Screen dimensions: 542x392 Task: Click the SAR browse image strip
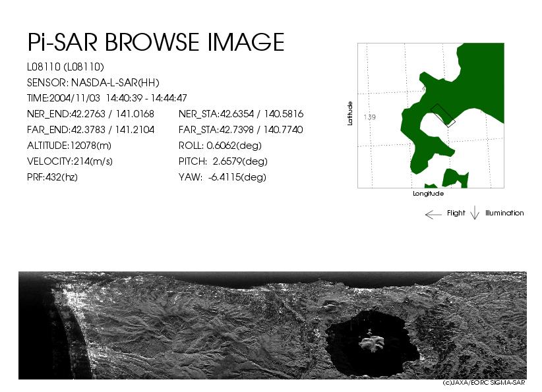click(x=272, y=325)
